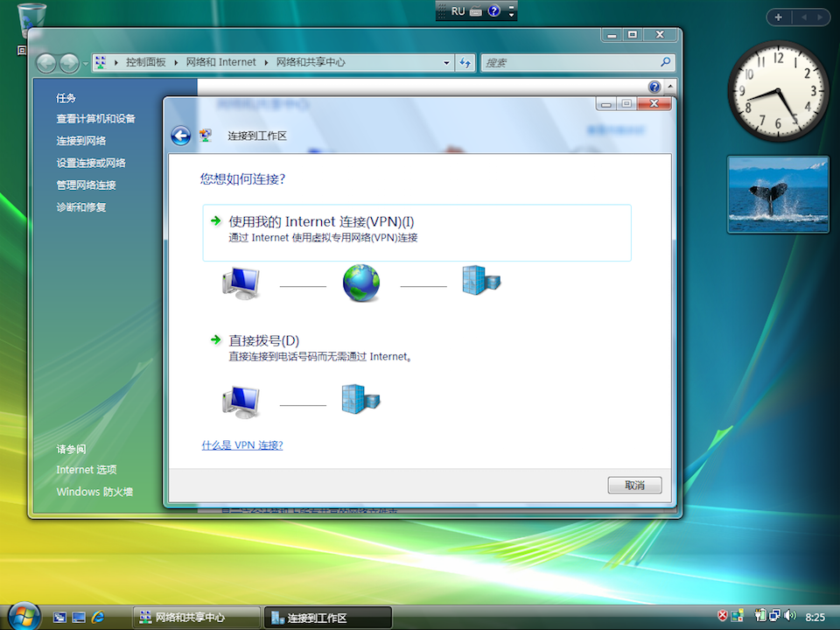Open 管理网络连接 in the tasks pane
Screen dimensions: 840x630
(x=87, y=185)
